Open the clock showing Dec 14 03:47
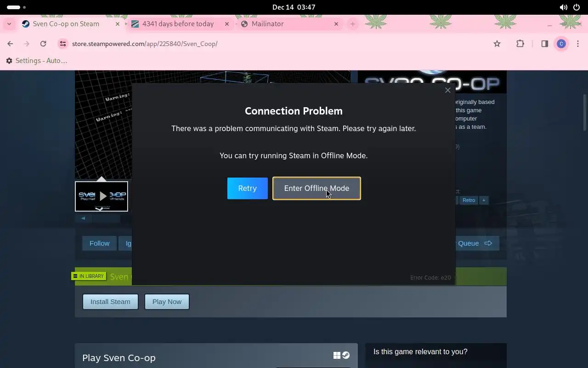Screen dimensions: 588x368 pos(294,7)
